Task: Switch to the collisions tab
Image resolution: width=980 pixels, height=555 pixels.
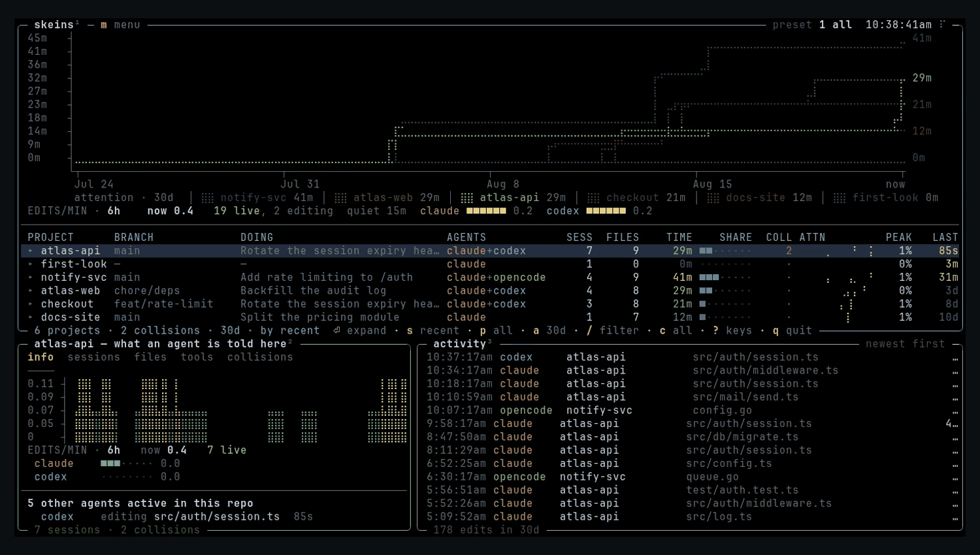Action: click(260, 357)
